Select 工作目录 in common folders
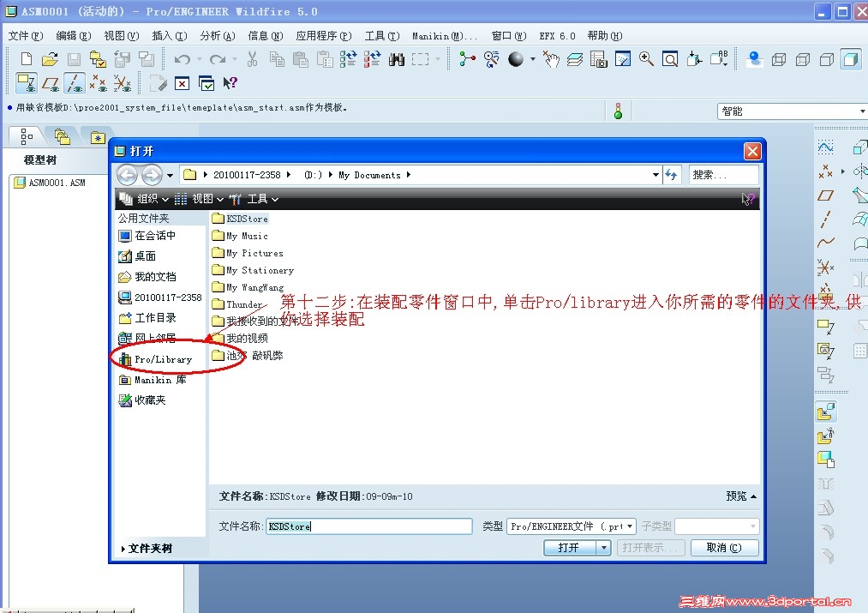Image resolution: width=868 pixels, height=613 pixels. pos(147,318)
